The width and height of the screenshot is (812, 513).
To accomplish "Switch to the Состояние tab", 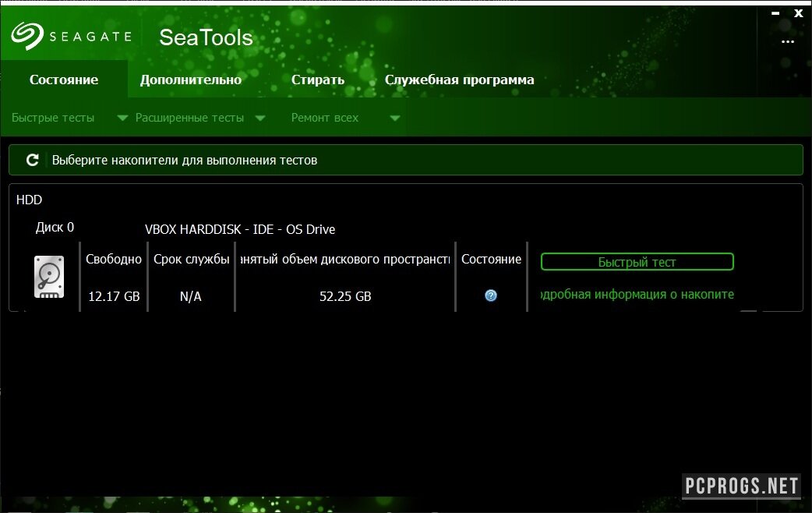I will tap(64, 80).
